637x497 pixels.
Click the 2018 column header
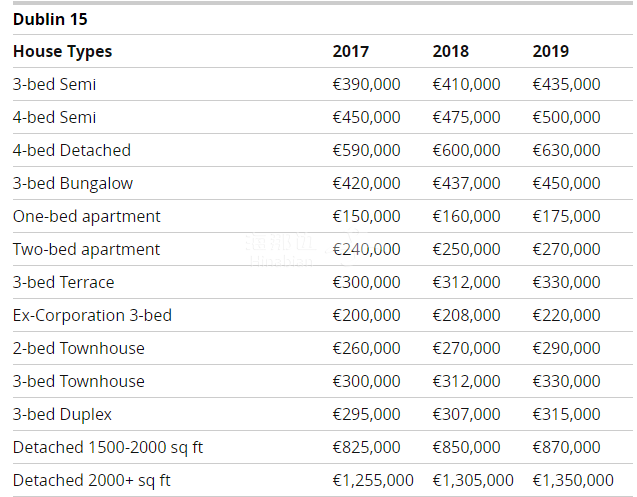coord(450,51)
